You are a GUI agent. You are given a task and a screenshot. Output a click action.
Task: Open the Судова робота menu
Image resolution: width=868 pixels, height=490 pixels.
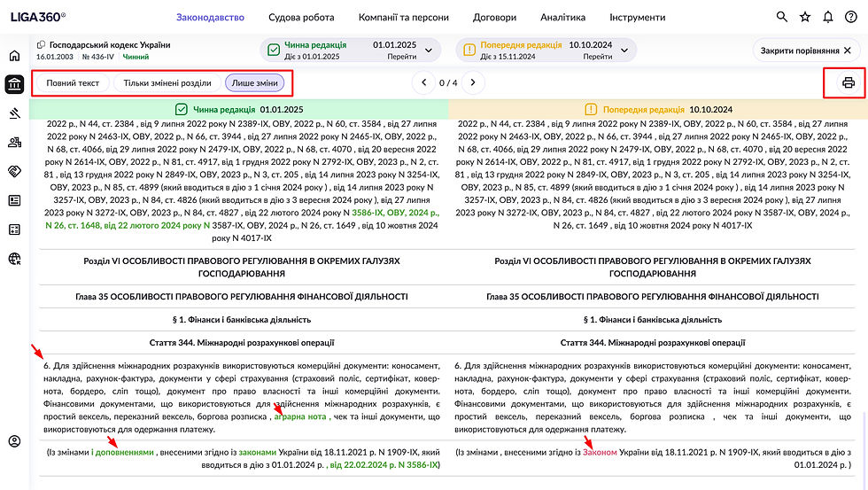301,17
